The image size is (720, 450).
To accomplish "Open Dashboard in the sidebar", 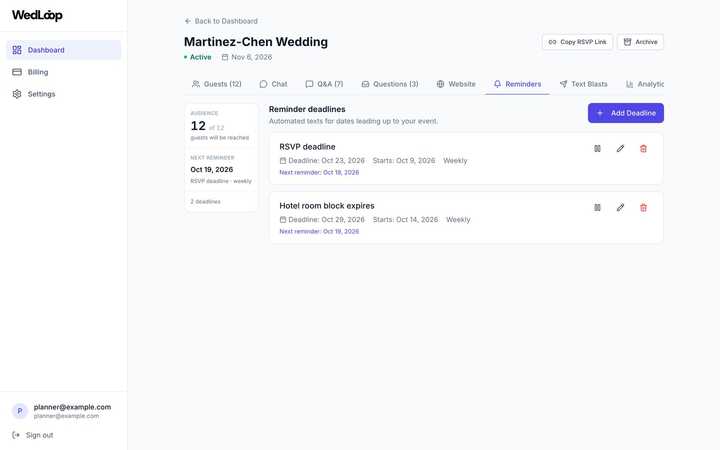I will (64, 50).
